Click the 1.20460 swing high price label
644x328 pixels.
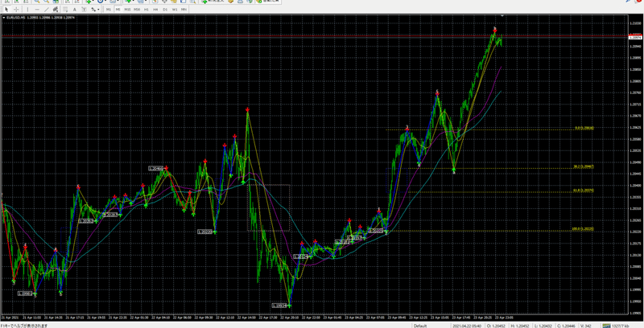[x=156, y=168]
